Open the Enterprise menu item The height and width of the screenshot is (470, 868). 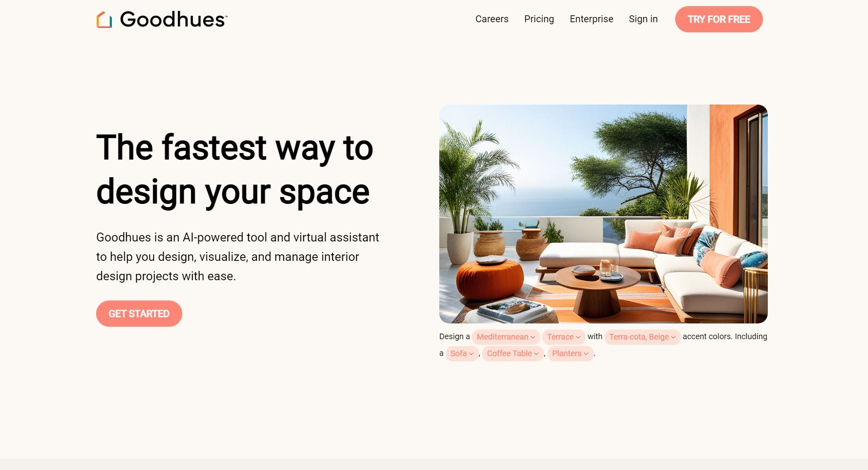[591, 19]
